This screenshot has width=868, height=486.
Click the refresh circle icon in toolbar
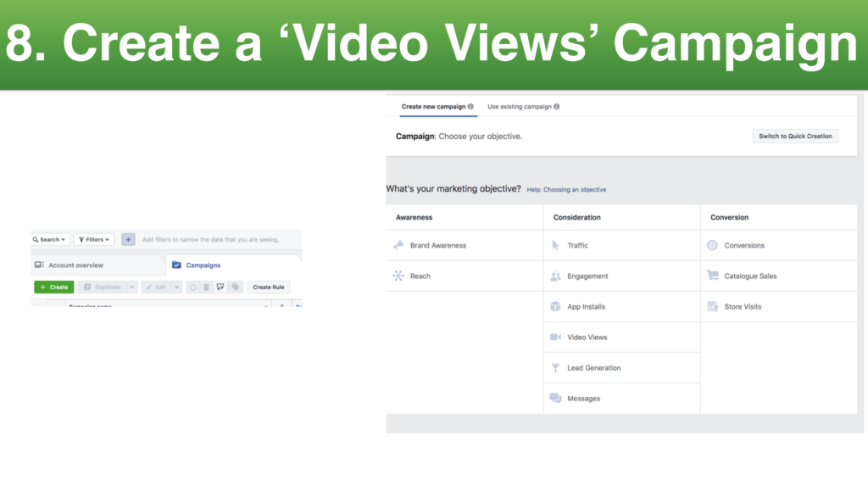click(192, 287)
